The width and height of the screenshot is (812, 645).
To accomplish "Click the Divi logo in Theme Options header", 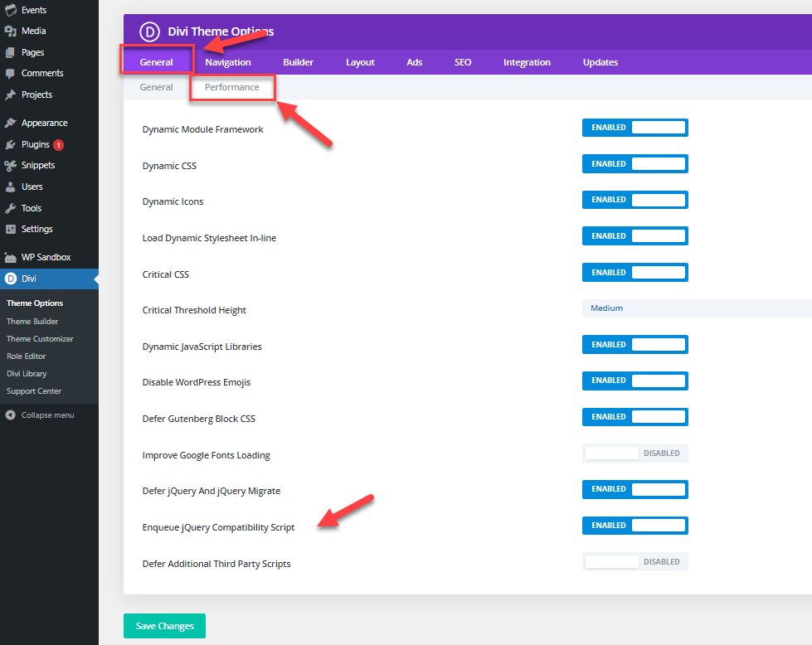I will point(149,32).
